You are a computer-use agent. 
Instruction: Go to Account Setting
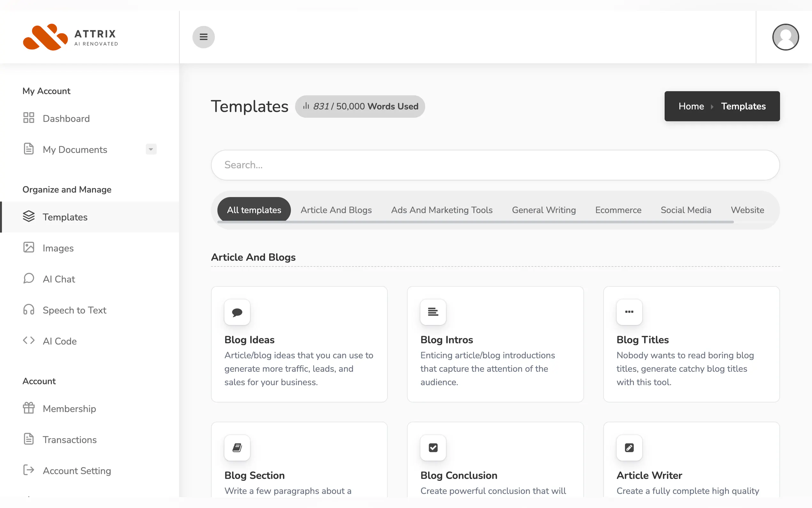pyautogui.click(x=76, y=471)
